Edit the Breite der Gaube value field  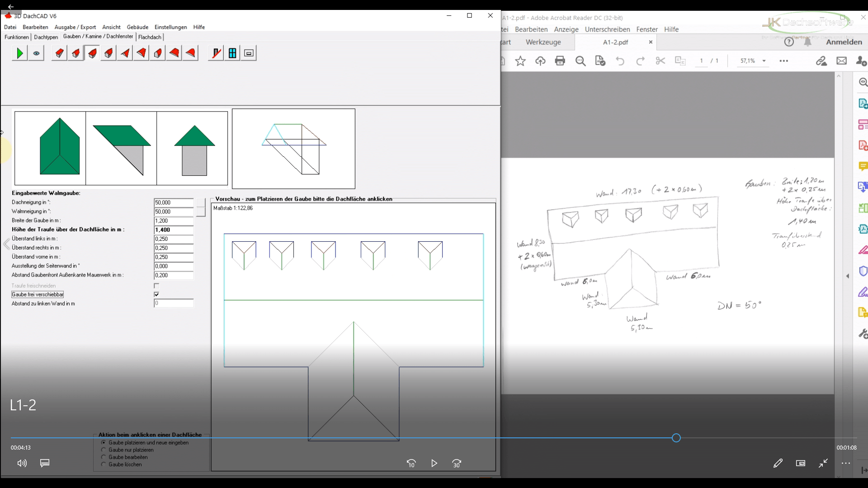(x=173, y=221)
